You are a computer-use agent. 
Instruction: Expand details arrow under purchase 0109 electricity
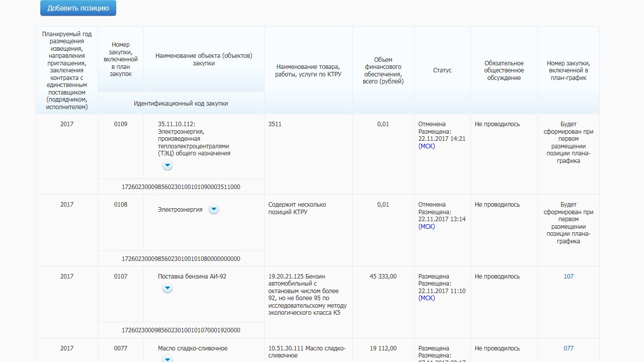pos(168,165)
